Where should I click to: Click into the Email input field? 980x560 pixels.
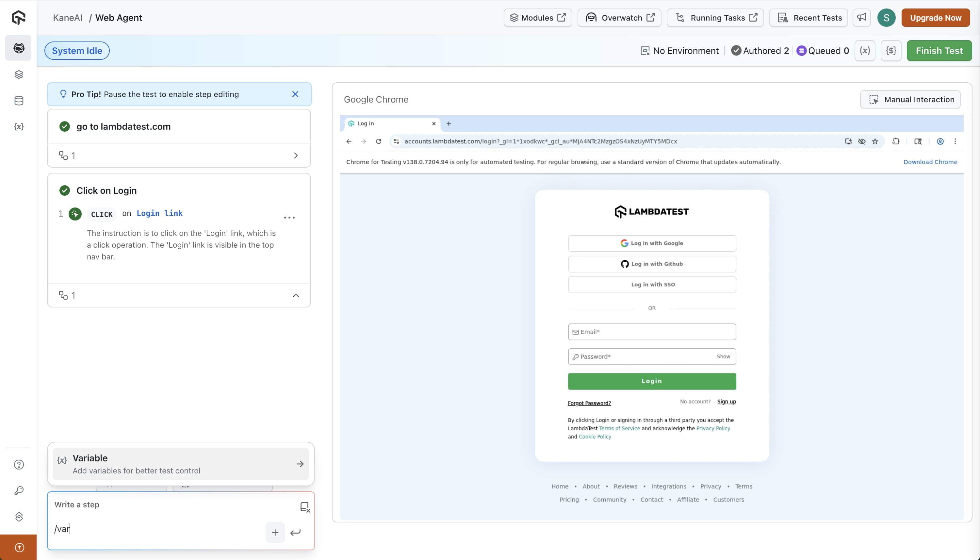pyautogui.click(x=652, y=332)
